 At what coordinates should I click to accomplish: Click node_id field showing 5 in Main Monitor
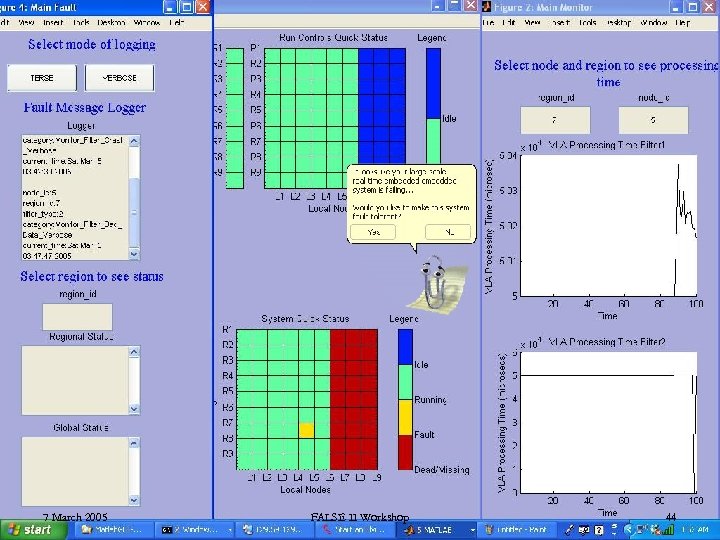pos(653,120)
